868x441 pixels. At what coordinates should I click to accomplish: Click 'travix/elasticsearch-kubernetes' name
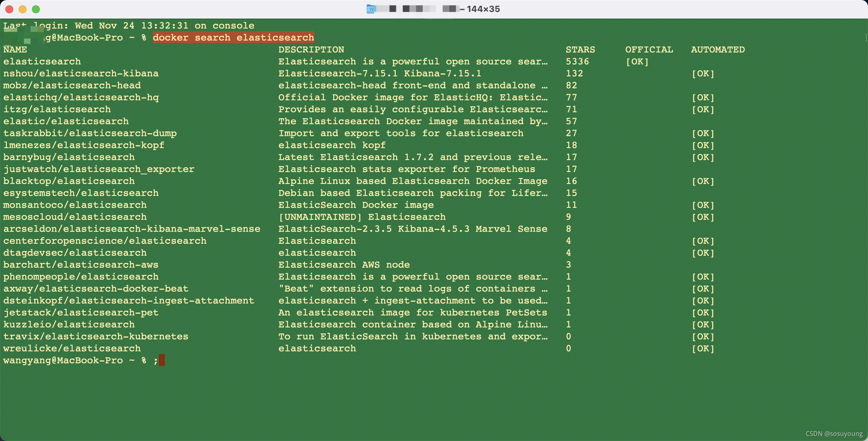(96, 336)
